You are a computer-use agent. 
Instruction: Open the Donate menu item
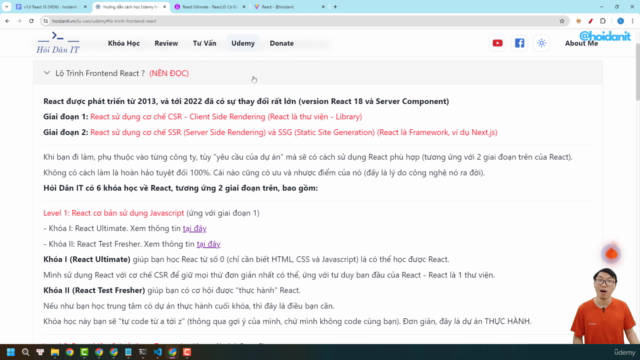[x=281, y=43]
